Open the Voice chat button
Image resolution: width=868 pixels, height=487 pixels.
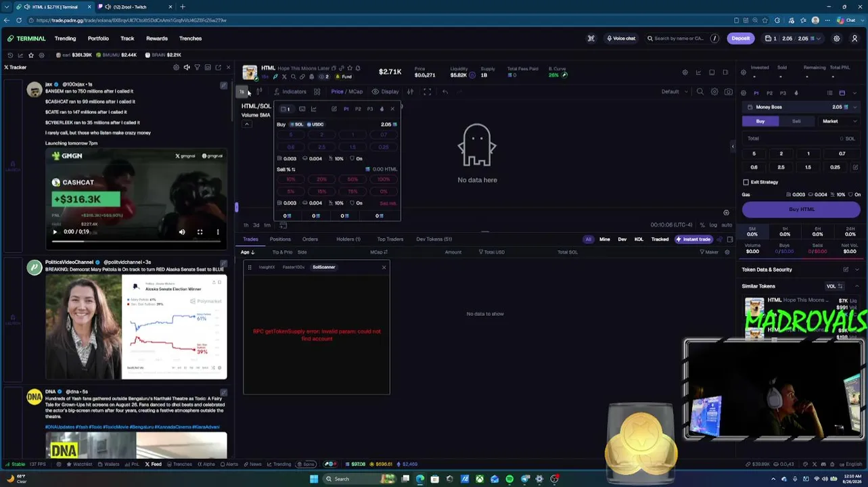621,39
